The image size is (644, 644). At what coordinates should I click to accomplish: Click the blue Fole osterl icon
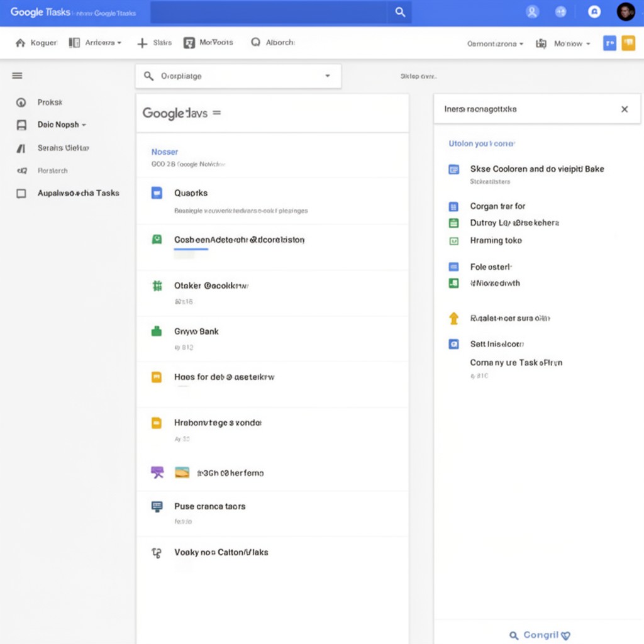(x=453, y=267)
